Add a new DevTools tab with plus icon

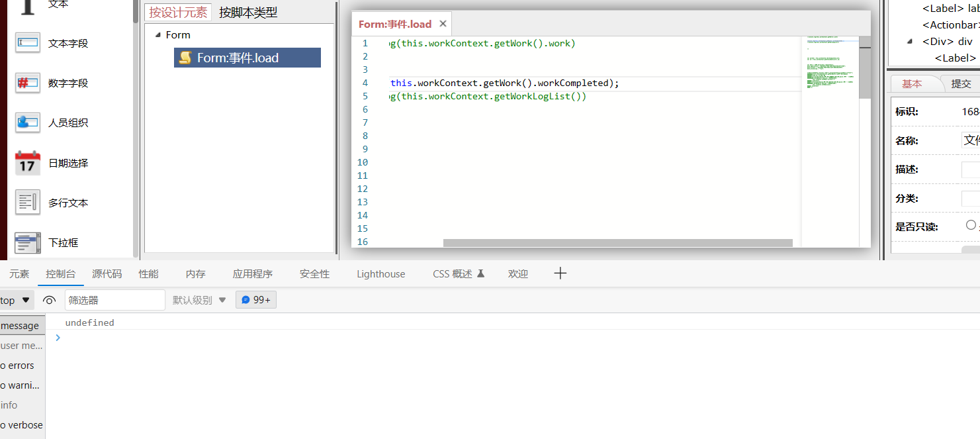pos(560,273)
